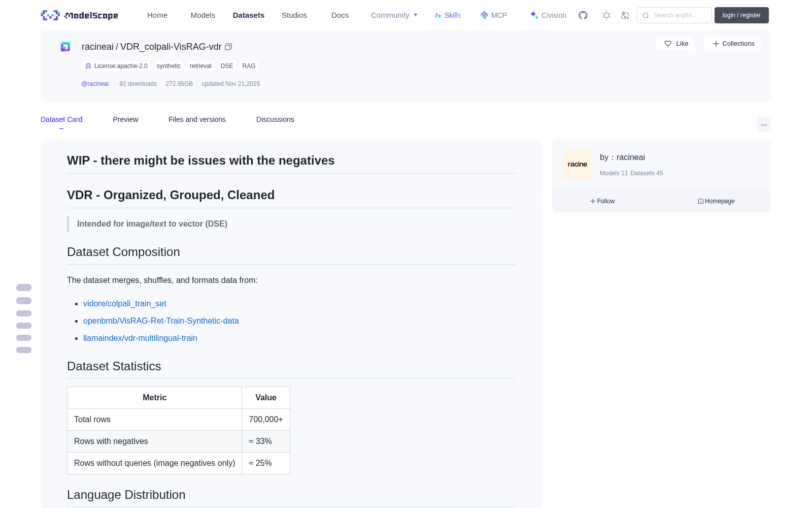
Task: Click the topmost outline marker on left edge
Action: (24, 288)
